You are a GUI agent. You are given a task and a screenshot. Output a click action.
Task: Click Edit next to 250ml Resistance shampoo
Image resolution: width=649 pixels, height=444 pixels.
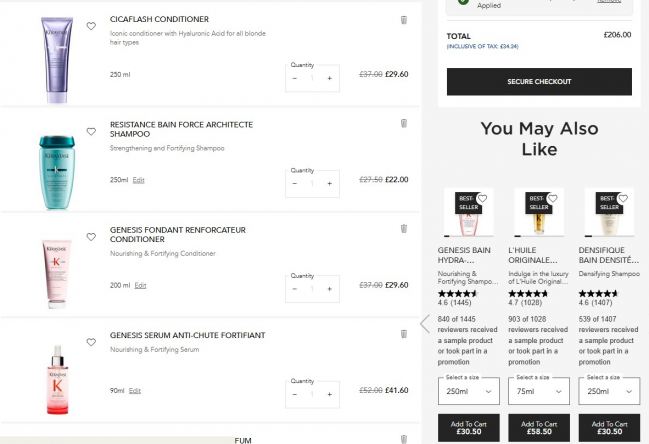tap(139, 180)
